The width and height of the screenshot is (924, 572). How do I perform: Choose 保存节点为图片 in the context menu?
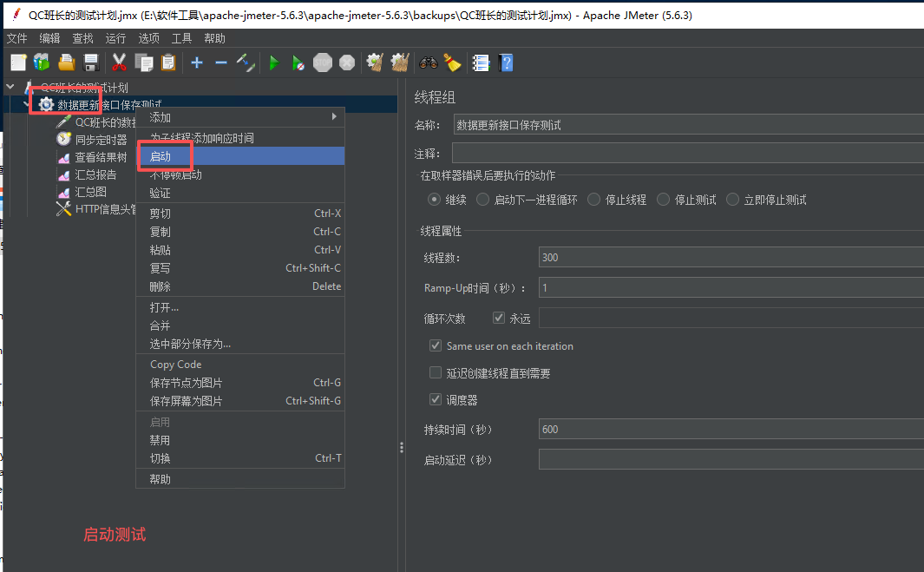(x=240, y=383)
